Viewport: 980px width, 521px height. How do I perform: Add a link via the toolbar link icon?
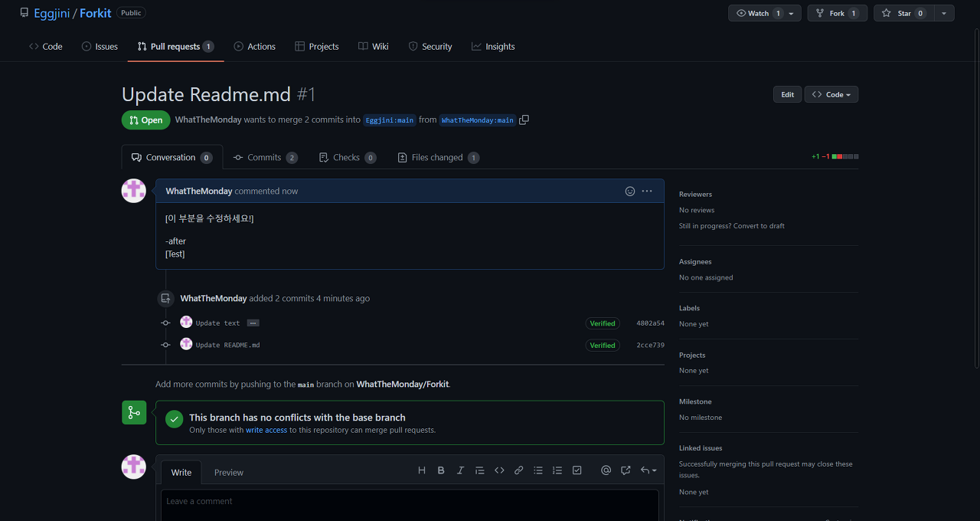click(x=518, y=470)
